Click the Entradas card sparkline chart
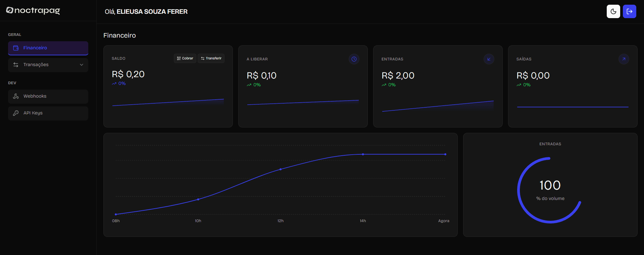The height and width of the screenshot is (255, 644). click(438, 106)
